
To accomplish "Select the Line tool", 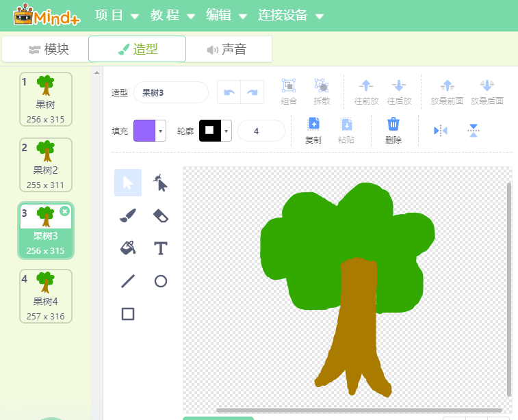I will click(x=128, y=281).
